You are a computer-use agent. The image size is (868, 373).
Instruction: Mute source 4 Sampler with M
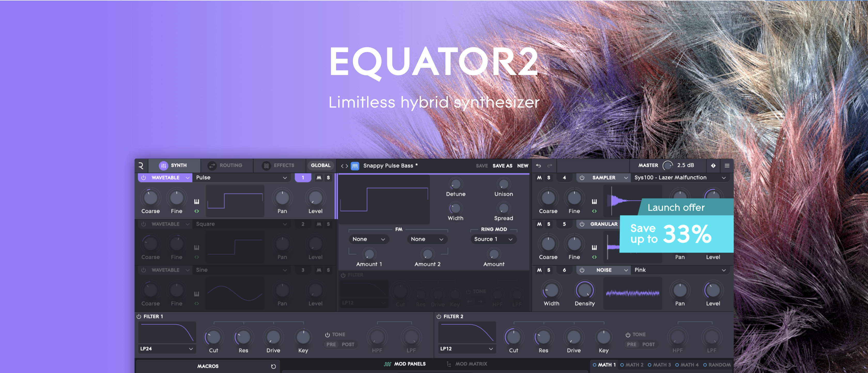click(539, 177)
